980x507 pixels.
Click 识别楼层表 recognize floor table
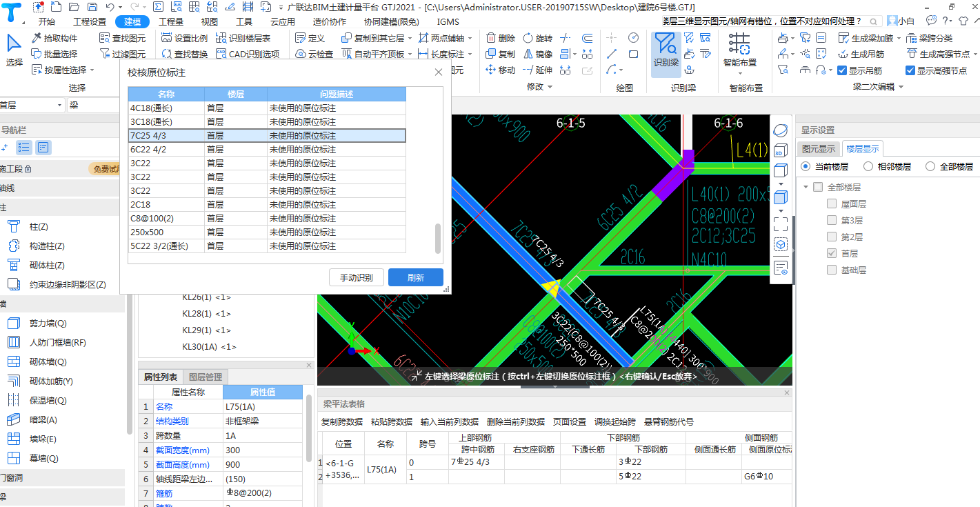click(x=243, y=38)
